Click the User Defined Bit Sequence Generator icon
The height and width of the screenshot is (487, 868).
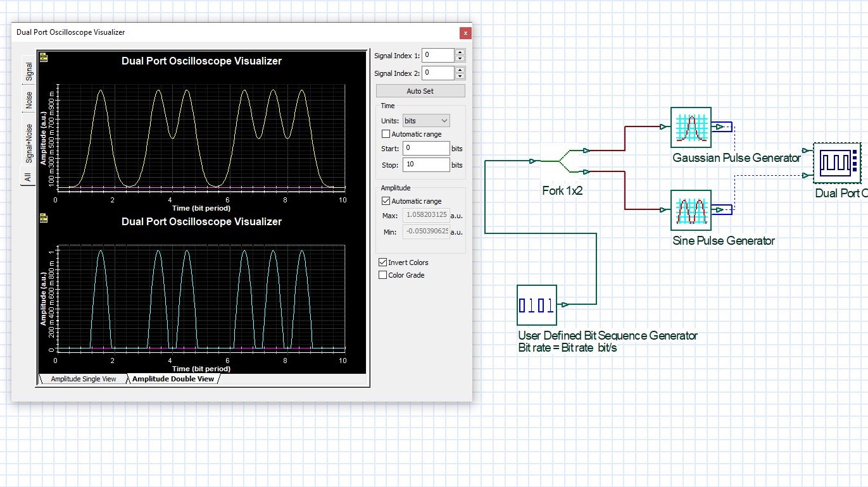[x=536, y=305]
